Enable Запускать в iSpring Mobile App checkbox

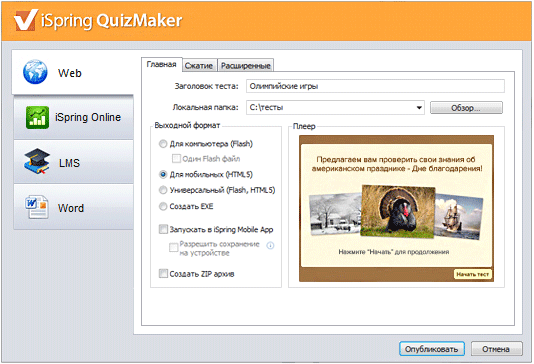coord(163,229)
